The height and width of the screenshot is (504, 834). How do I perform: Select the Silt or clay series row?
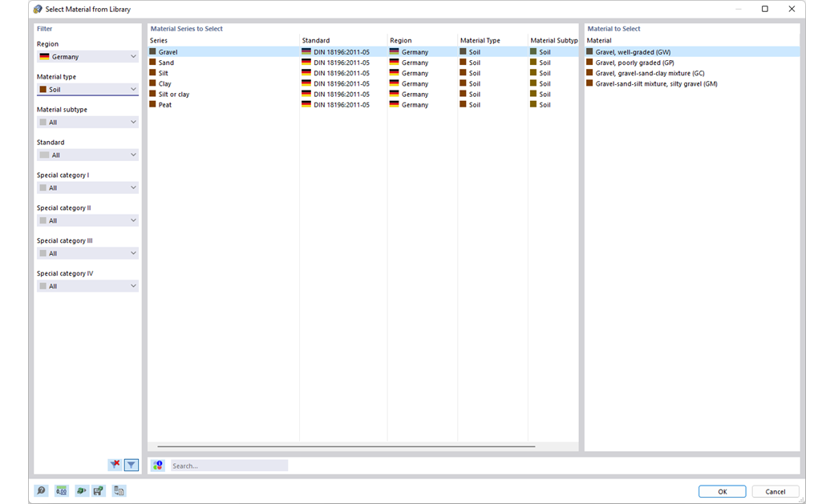pyautogui.click(x=362, y=94)
